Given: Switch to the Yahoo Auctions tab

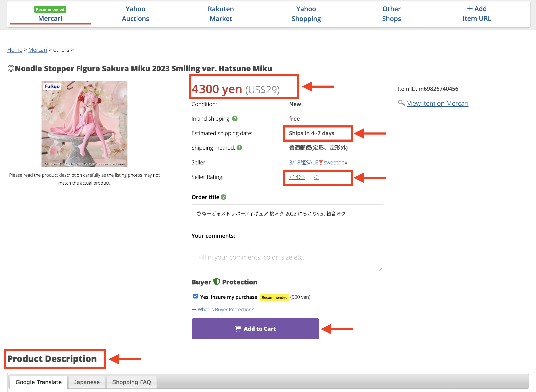Looking at the screenshot, I should click(135, 14).
